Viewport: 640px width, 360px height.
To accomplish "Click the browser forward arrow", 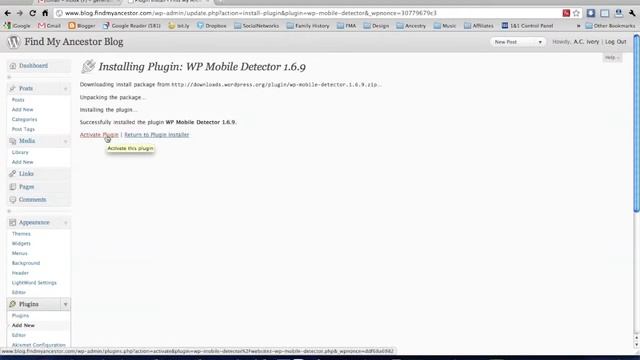I will tap(20, 13).
